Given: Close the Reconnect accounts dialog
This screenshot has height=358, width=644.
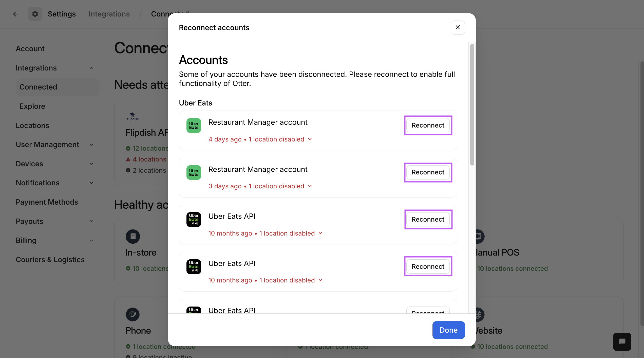Looking at the screenshot, I should pos(458,27).
